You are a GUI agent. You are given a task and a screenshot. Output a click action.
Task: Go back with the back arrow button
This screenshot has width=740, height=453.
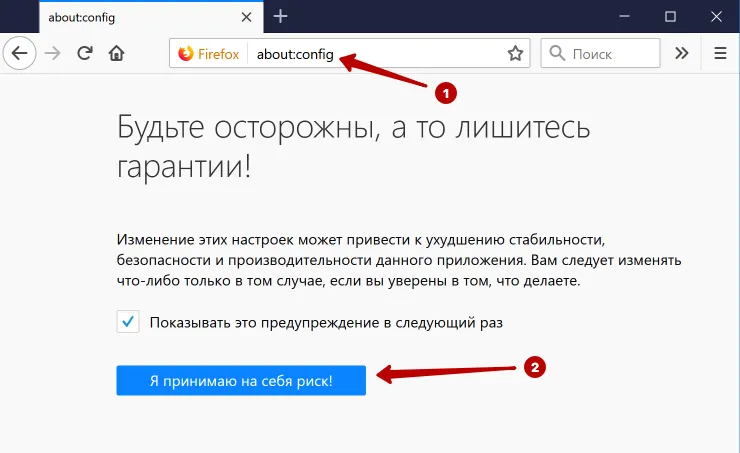tap(19, 53)
